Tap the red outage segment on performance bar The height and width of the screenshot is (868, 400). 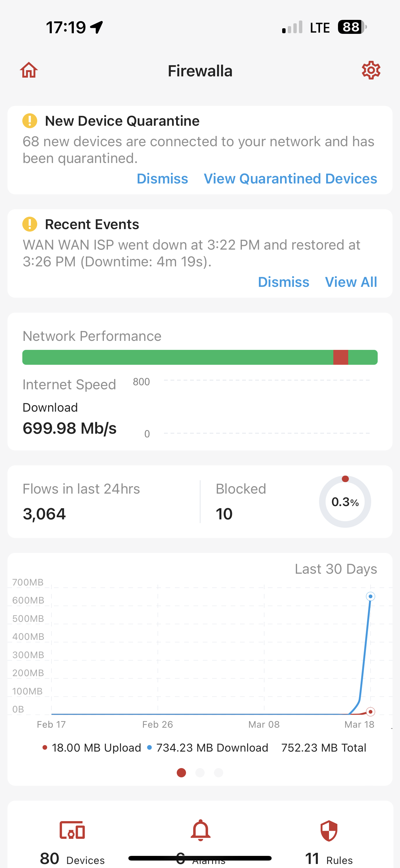[x=340, y=357]
